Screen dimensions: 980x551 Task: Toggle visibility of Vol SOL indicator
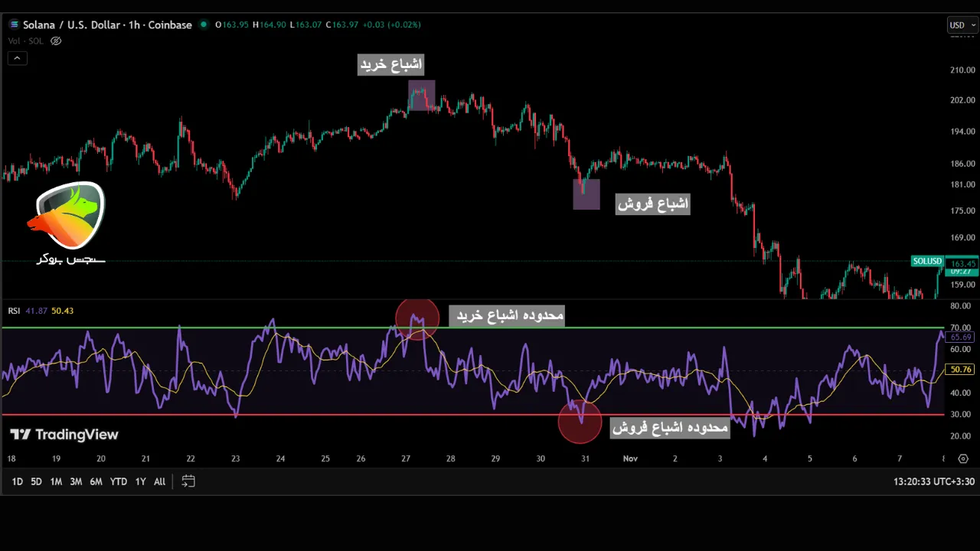[55, 41]
